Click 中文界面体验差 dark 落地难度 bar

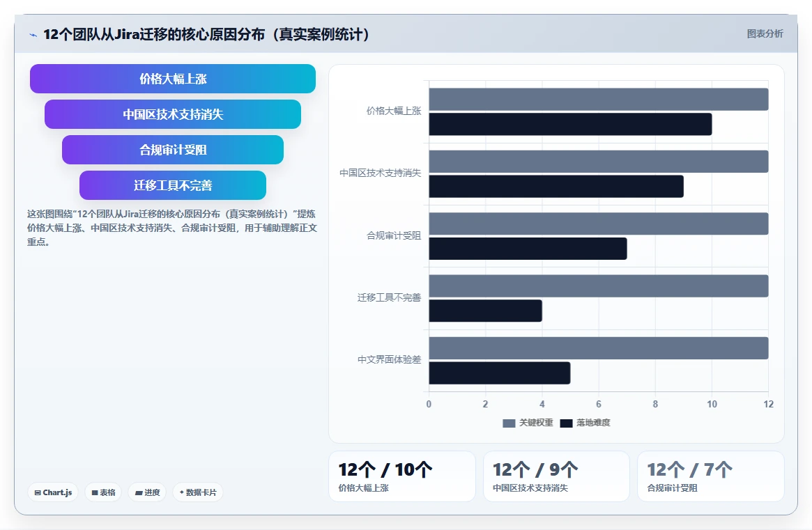click(x=500, y=373)
